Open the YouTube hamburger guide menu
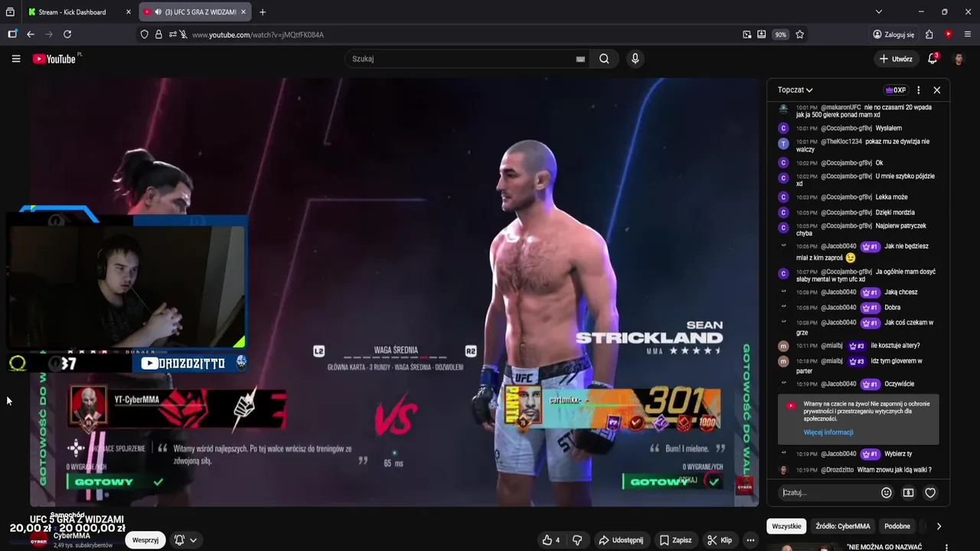This screenshot has width=980, height=551. (15, 59)
